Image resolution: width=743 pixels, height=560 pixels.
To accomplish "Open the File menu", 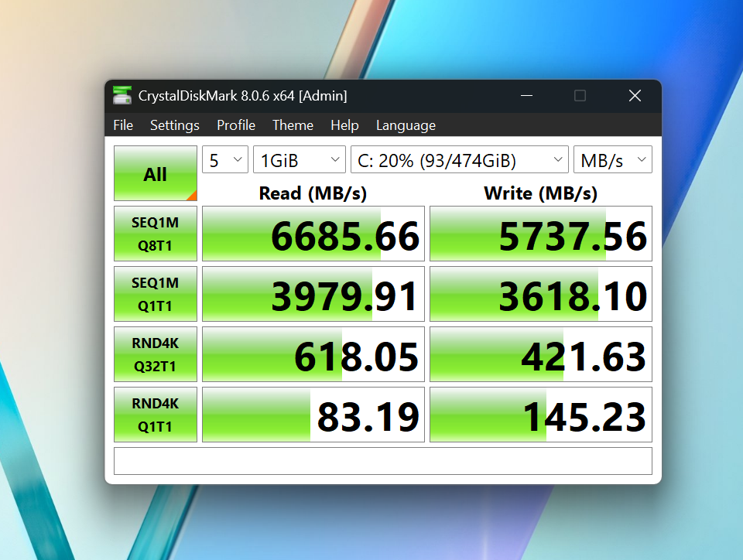I will [123, 125].
